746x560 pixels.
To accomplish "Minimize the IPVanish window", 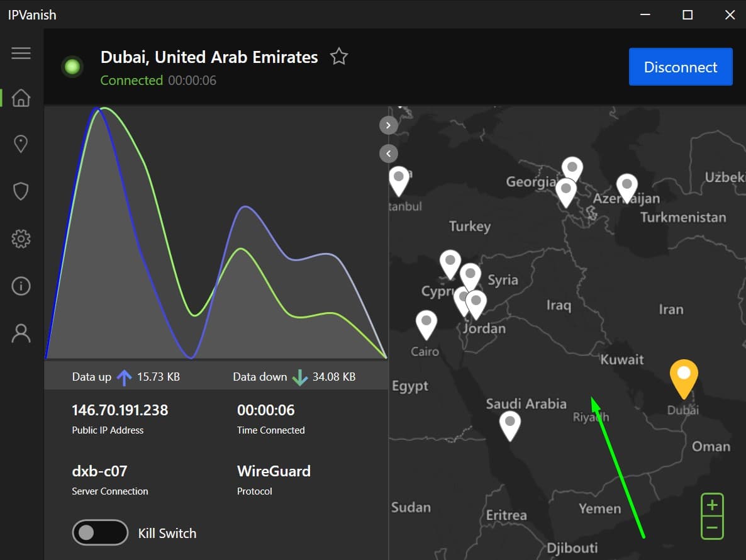I will pyautogui.click(x=645, y=14).
